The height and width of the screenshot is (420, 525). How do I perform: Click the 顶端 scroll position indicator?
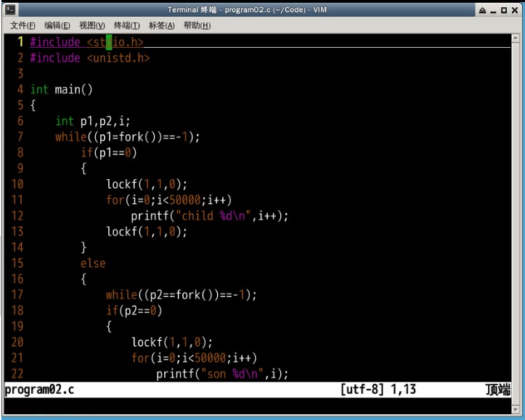[498, 390]
